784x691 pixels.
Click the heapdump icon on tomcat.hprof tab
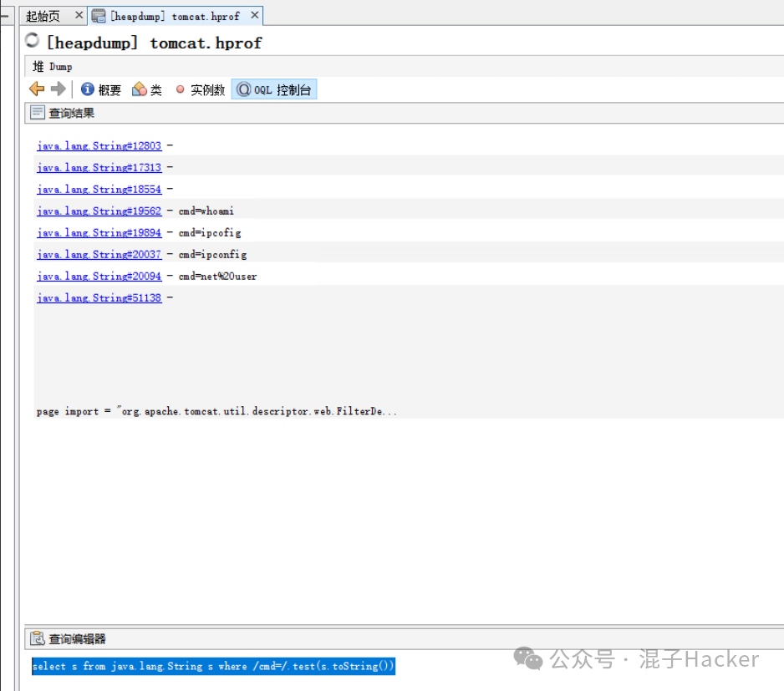(99, 16)
